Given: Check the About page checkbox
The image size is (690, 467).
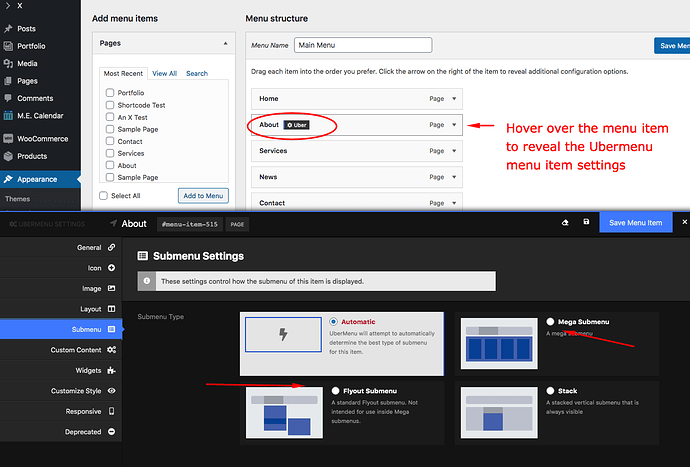Looking at the screenshot, I should [x=110, y=165].
